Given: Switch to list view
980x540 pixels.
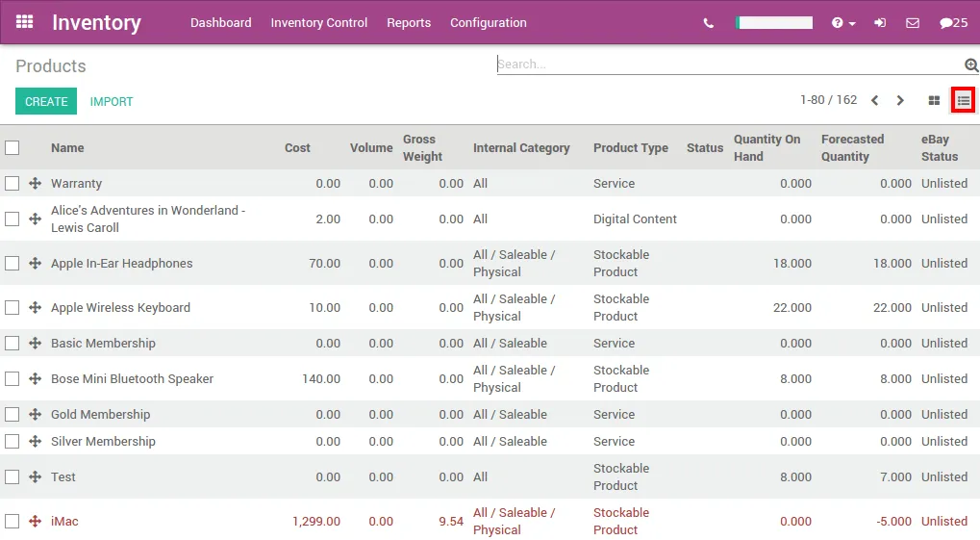Looking at the screenshot, I should (x=963, y=101).
